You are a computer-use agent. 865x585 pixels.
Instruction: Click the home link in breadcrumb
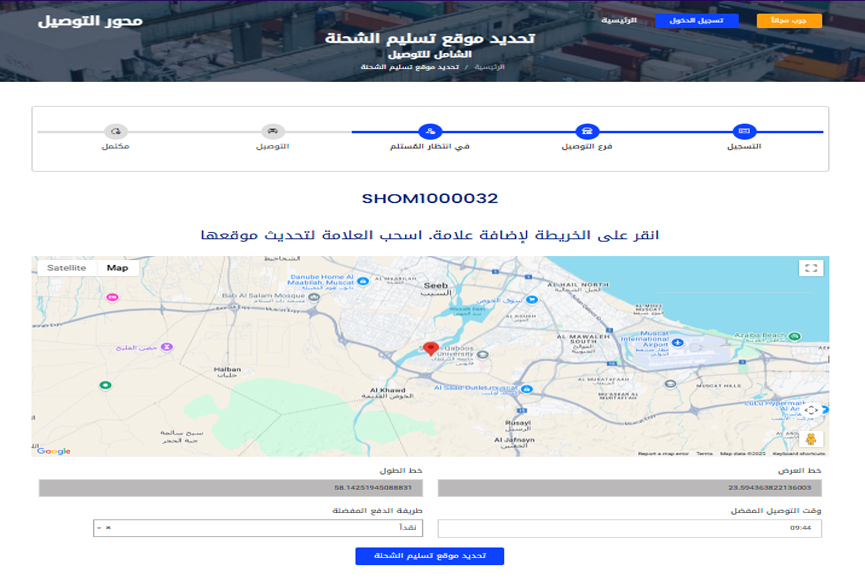(489, 67)
